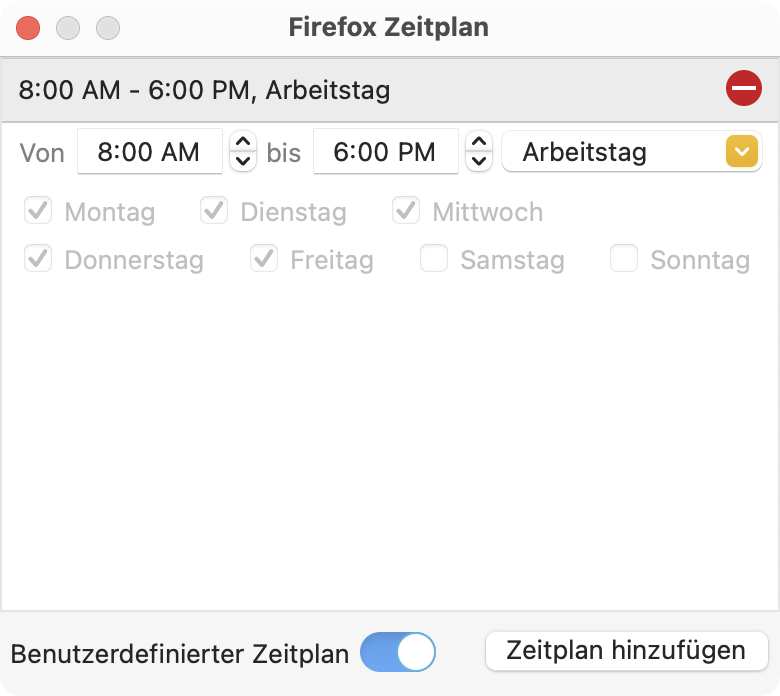The image size is (780, 696).
Task: Decrease the Von start time stepper
Action: [x=243, y=161]
